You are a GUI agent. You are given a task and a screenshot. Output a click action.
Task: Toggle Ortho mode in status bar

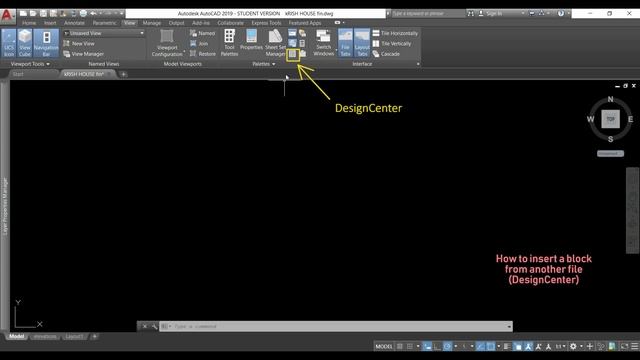click(437, 347)
